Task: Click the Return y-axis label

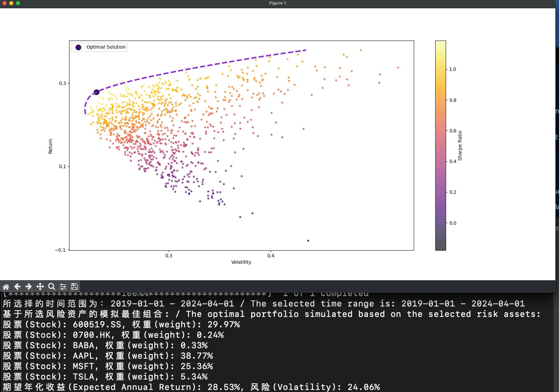Action: click(x=50, y=146)
